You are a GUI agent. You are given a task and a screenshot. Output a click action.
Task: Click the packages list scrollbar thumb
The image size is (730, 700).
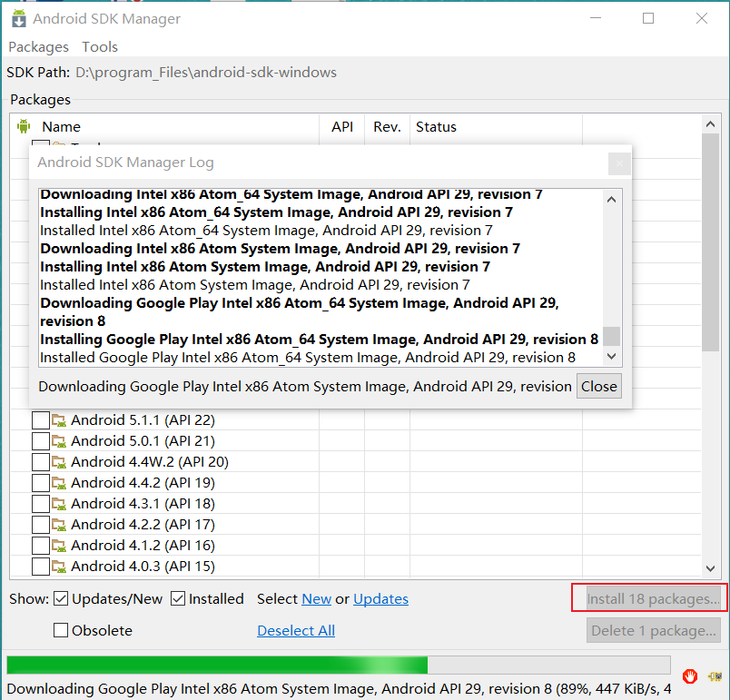(x=710, y=242)
